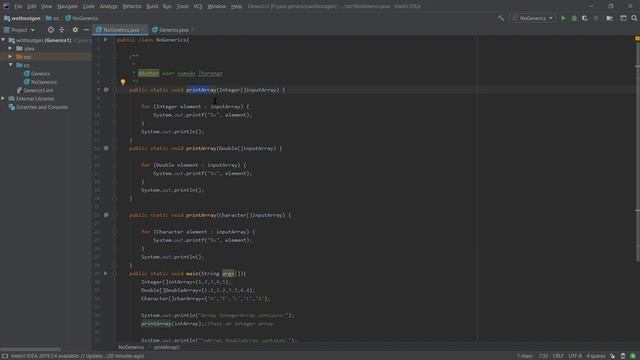Click the run gutter arrow beside class NoGenerics
Image resolution: width=640 pixels, height=360 pixels.
105,40
